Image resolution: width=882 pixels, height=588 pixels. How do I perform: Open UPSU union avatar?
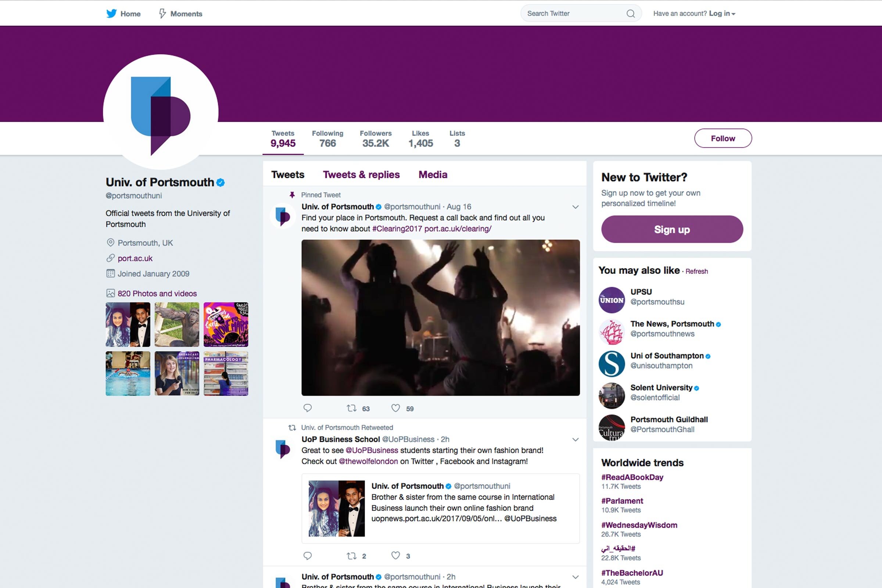click(612, 300)
